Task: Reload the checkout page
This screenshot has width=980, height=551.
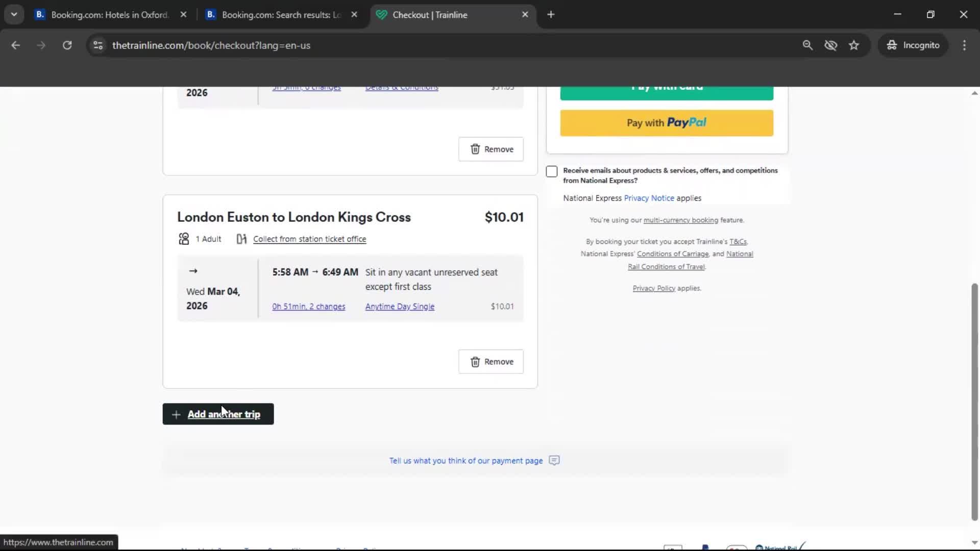Action: [x=67, y=45]
